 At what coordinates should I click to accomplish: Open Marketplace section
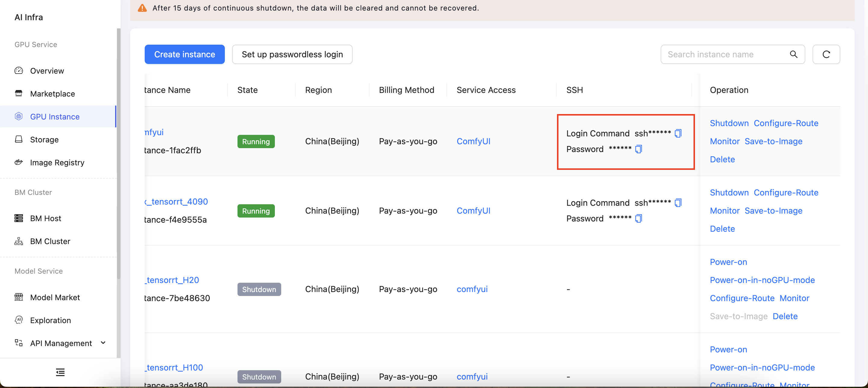52,94
